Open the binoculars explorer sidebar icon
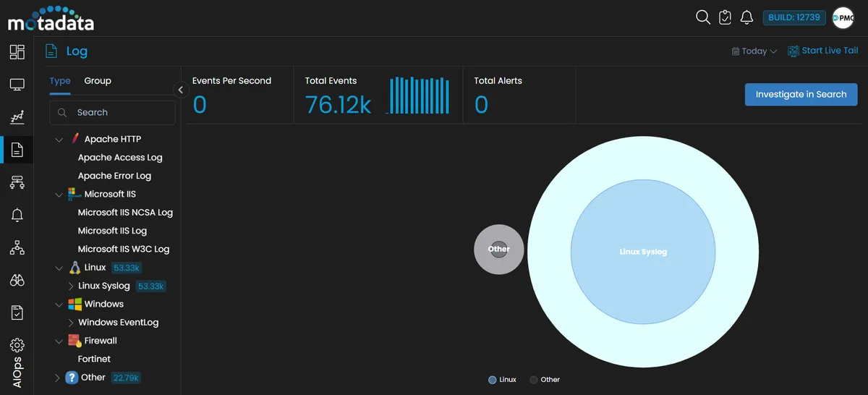 (17, 281)
